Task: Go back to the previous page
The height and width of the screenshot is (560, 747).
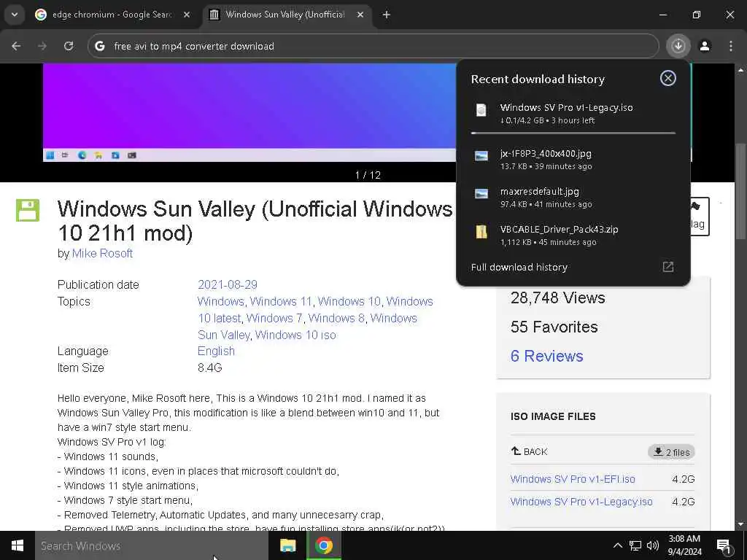Action: 16,46
